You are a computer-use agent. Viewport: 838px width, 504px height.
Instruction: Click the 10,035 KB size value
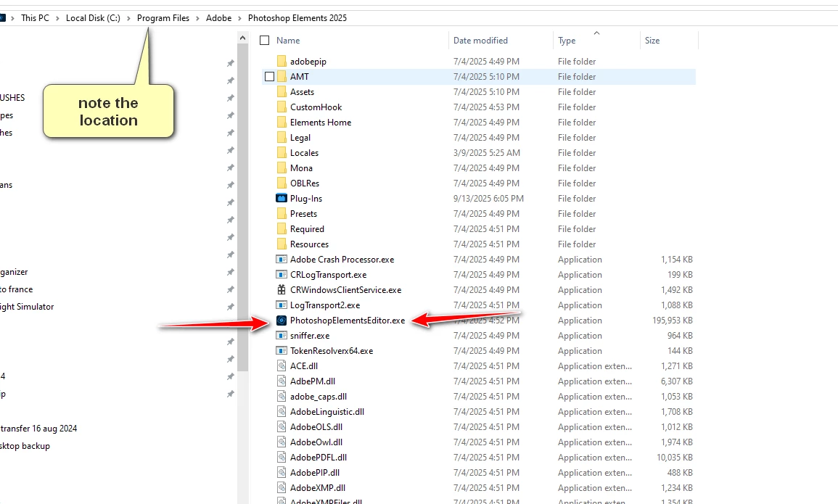[675, 458]
